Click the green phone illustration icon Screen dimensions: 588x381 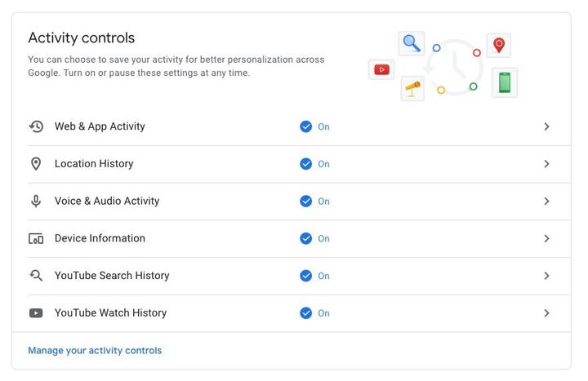click(x=505, y=82)
